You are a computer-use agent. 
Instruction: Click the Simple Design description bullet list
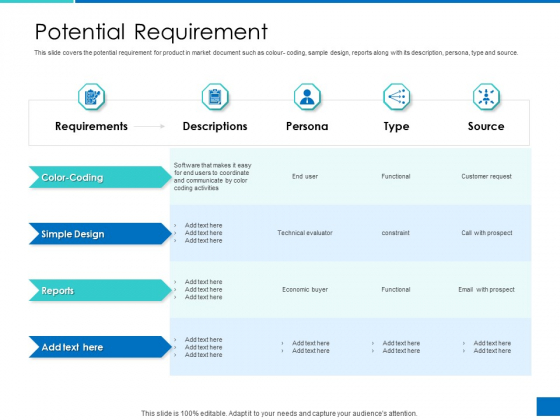(198, 233)
